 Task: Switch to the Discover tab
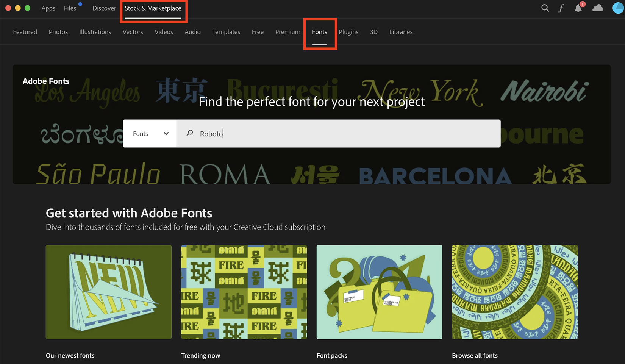[104, 8]
